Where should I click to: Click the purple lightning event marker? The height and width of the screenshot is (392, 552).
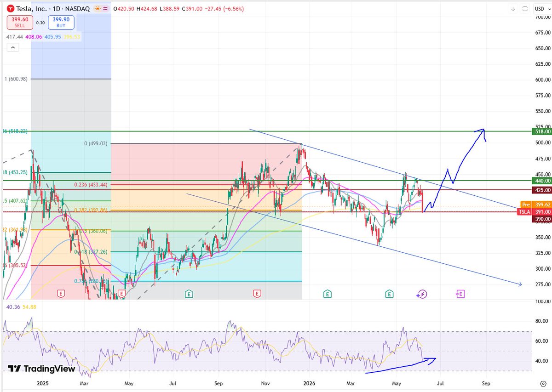421,294
